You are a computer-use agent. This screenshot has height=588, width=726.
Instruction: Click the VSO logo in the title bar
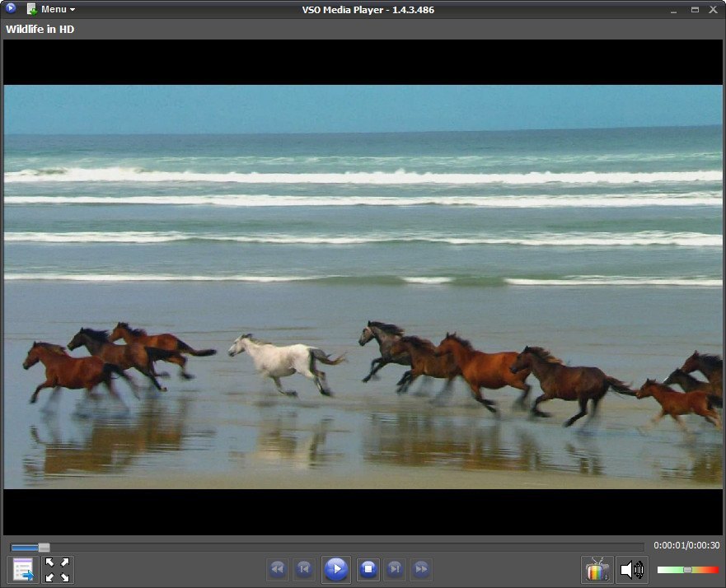point(9,9)
